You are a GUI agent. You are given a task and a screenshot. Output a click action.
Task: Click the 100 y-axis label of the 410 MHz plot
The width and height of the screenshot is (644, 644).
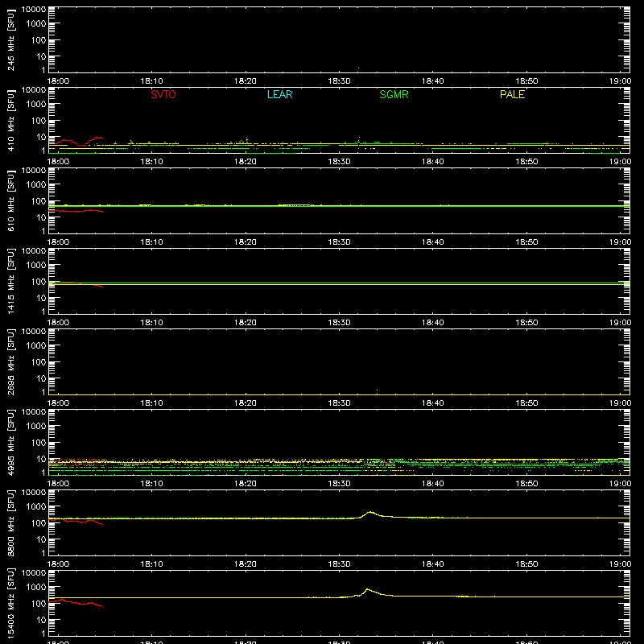(x=39, y=121)
